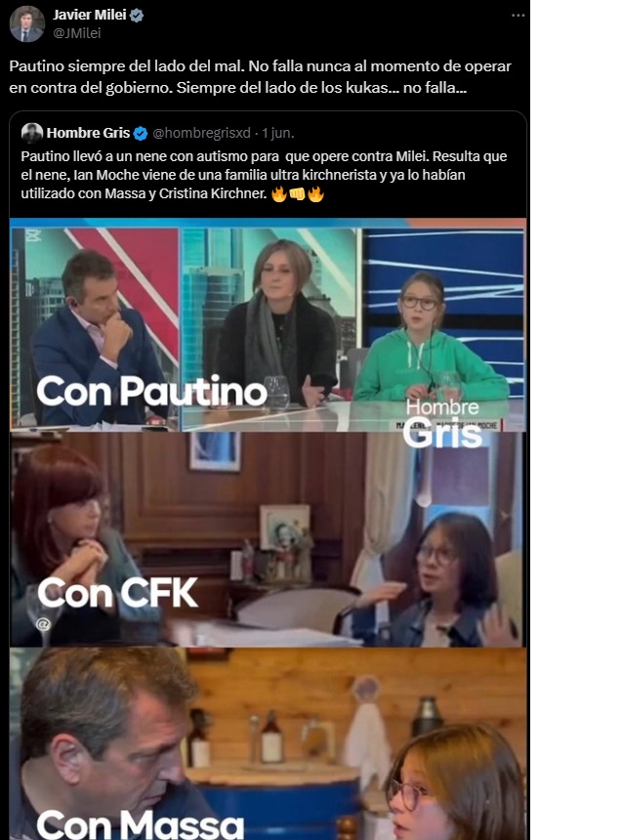Viewport: 622px width, 840px height.
Task: Click the Javier Milei profile avatar
Action: pos(26,23)
